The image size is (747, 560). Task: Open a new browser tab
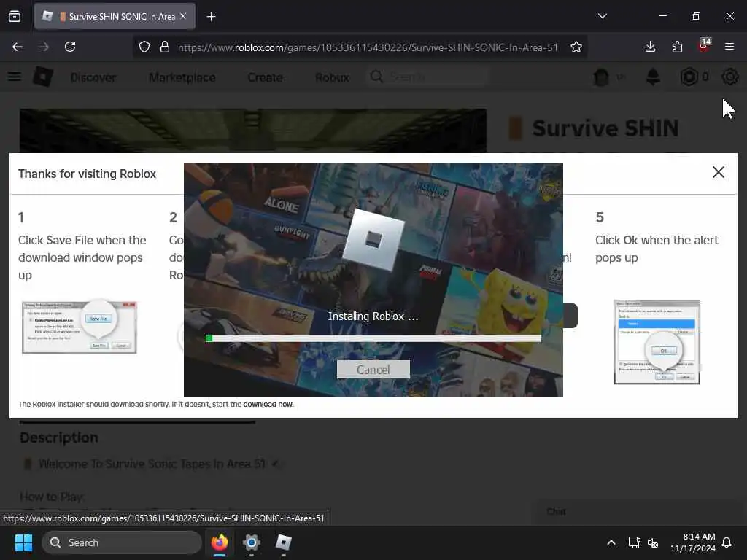211,17
